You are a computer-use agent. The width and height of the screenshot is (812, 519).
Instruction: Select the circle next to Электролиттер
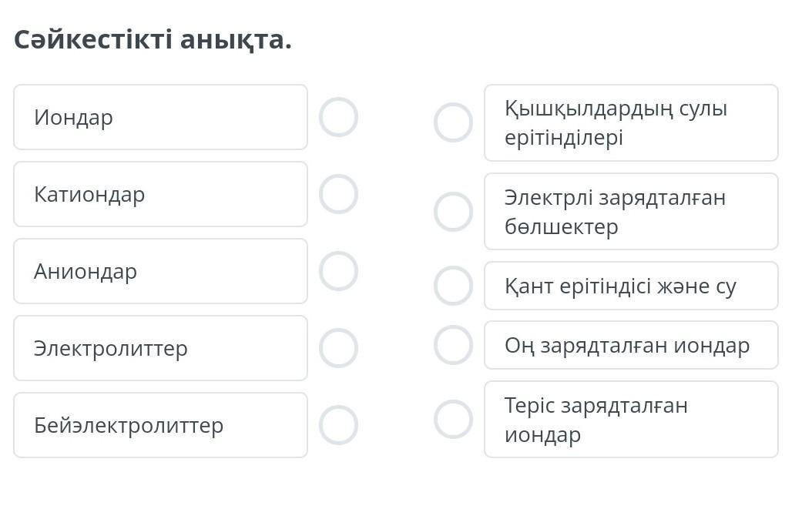pos(338,348)
